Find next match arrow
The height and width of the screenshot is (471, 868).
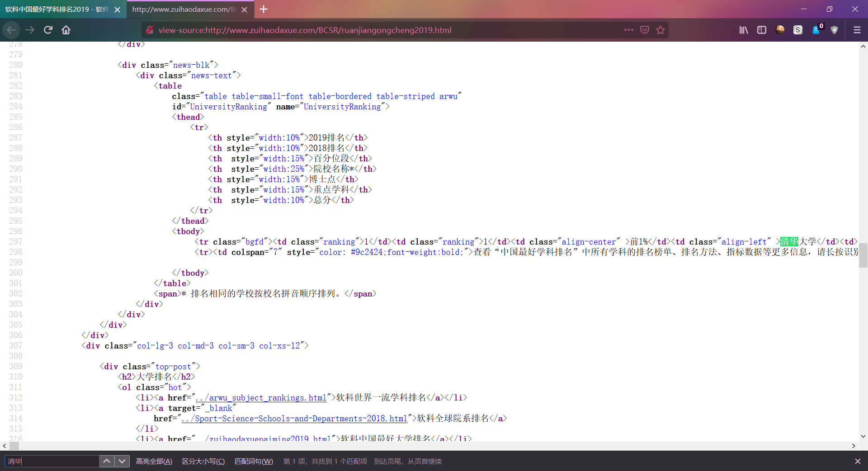(x=122, y=461)
